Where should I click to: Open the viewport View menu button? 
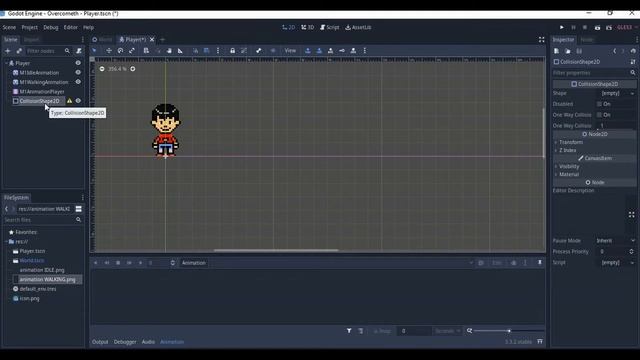[290, 51]
